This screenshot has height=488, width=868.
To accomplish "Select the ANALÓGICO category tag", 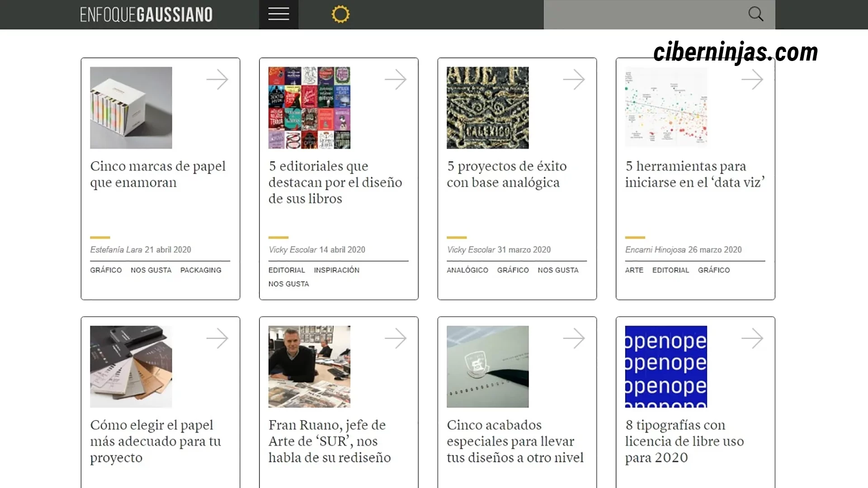I will [467, 270].
